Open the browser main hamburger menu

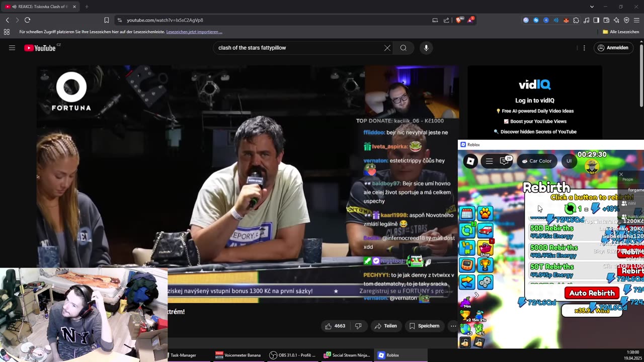coord(636,20)
